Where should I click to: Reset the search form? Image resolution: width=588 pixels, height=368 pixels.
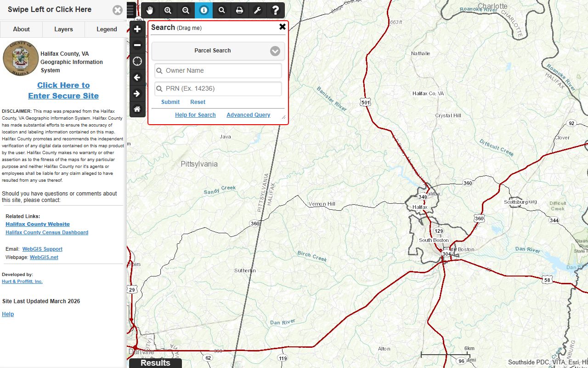[x=198, y=102]
